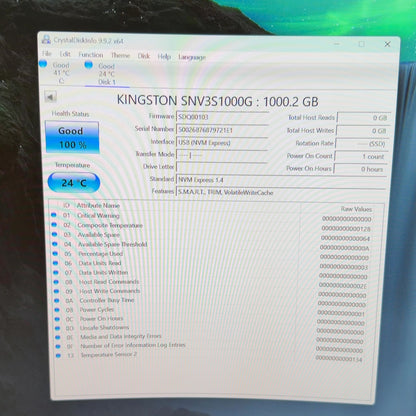
Task: Open the File menu
Action: pos(47,53)
